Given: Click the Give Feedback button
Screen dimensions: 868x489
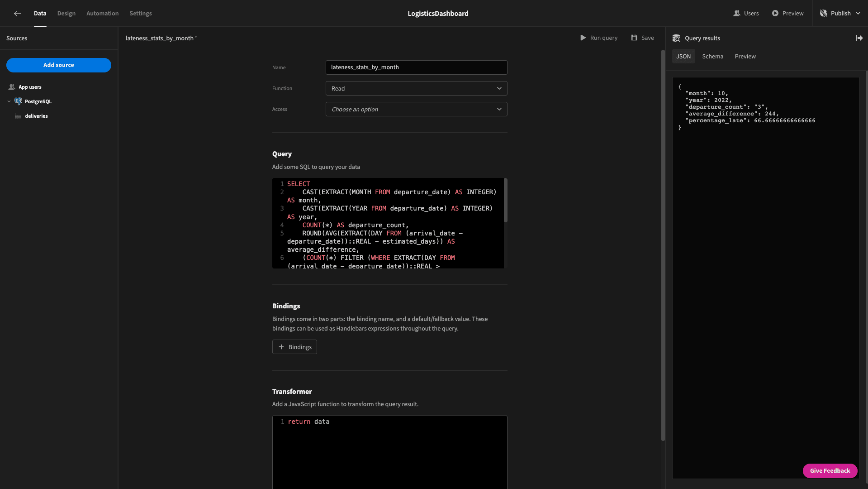Looking at the screenshot, I should tap(830, 471).
